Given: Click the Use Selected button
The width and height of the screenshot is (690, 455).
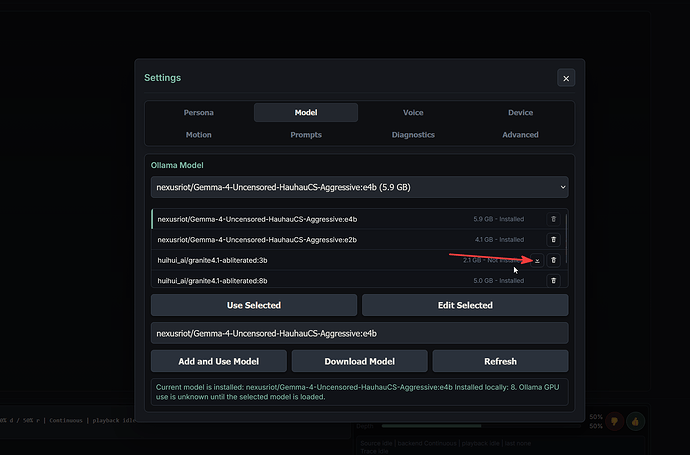Looking at the screenshot, I should pos(254,305).
